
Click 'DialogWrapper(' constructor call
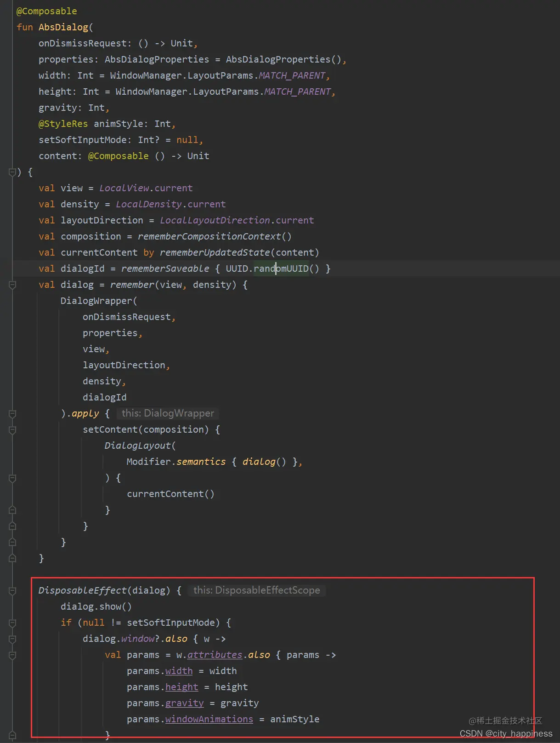(99, 301)
